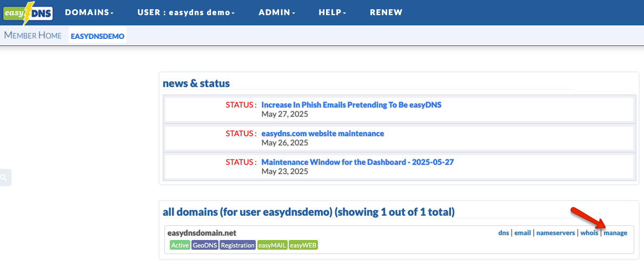Click the Active status badge
644x267 pixels.
(x=180, y=245)
